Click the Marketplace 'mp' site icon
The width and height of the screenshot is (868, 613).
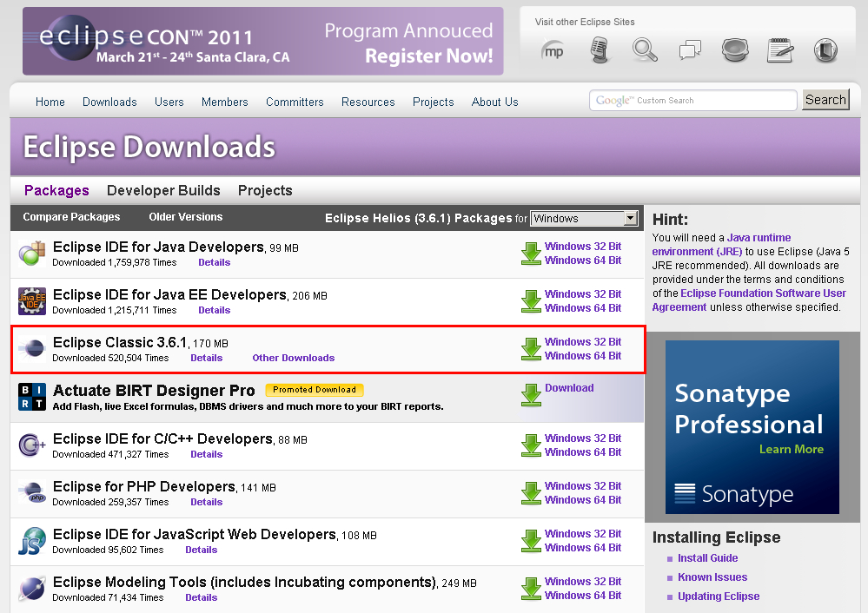click(x=553, y=50)
